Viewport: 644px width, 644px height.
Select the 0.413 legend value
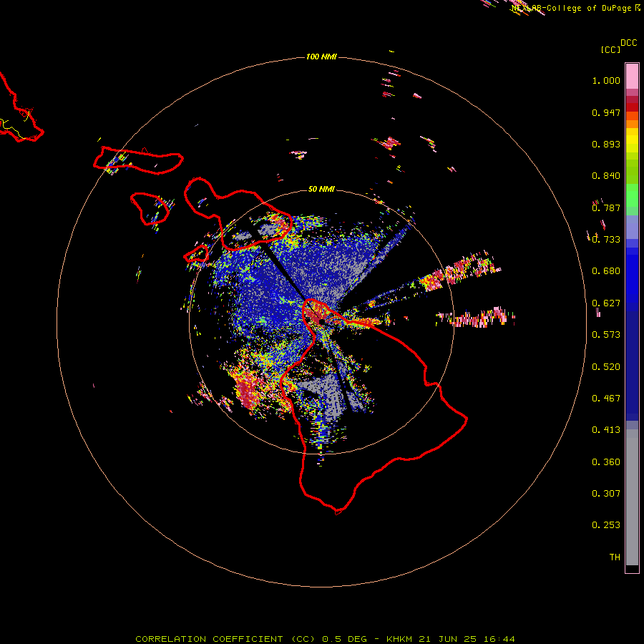(x=606, y=430)
